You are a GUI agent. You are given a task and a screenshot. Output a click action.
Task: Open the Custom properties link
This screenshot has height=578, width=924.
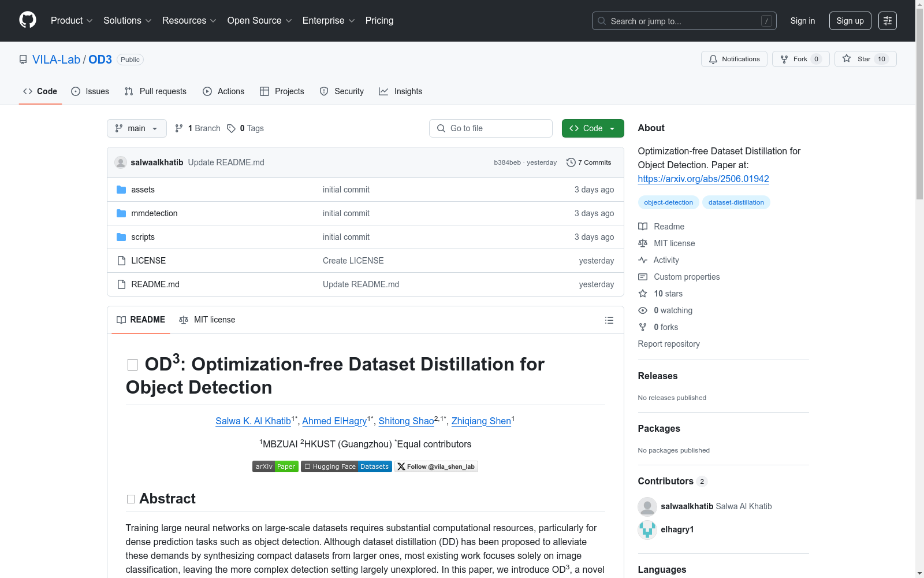tap(679, 277)
